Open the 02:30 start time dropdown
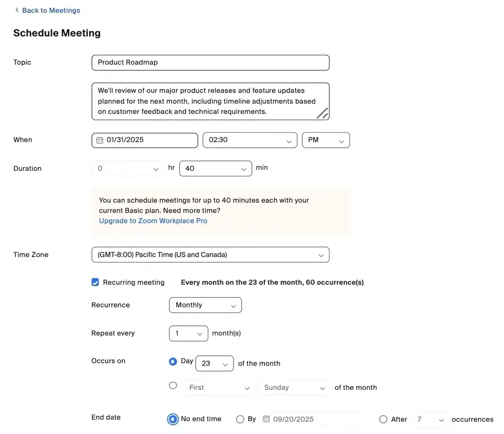The width and height of the screenshot is (504, 434). [249, 140]
